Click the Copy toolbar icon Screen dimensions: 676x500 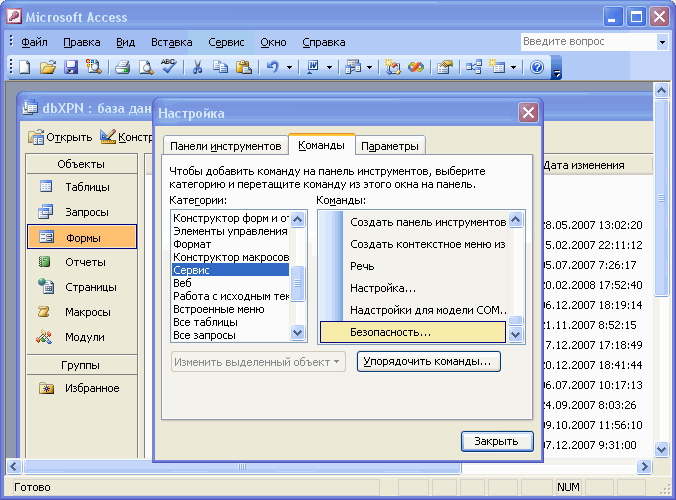point(221,67)
